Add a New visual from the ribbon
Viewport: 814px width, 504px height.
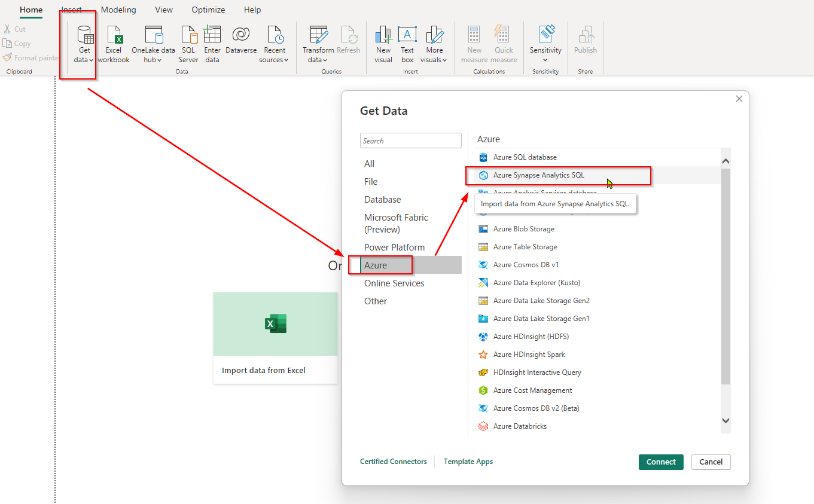pos(383,44)
